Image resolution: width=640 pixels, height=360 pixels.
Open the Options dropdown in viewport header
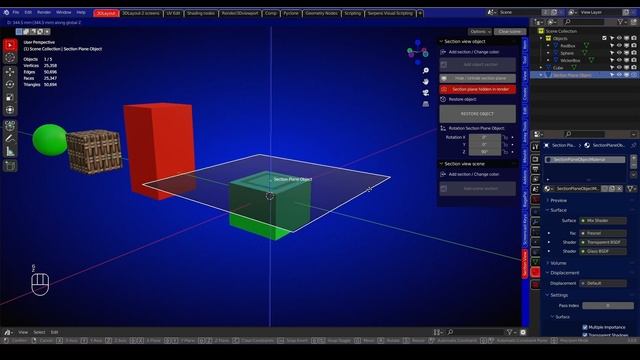480,31
